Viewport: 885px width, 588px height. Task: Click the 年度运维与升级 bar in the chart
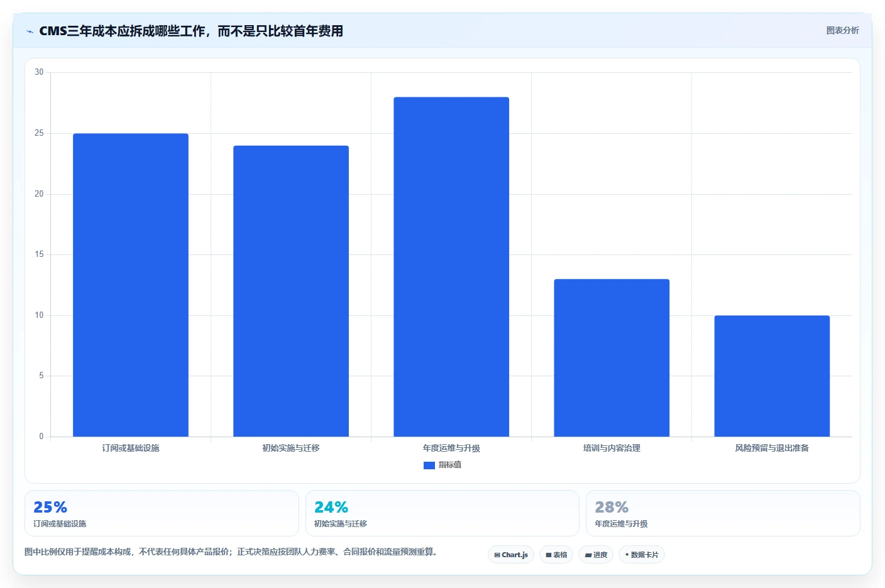click(x=451, y=267)
